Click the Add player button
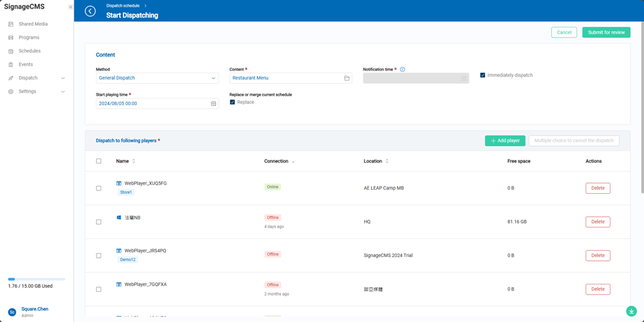This screenshot has width=644, height=322. pyautogui.click(x=504, y=141)
